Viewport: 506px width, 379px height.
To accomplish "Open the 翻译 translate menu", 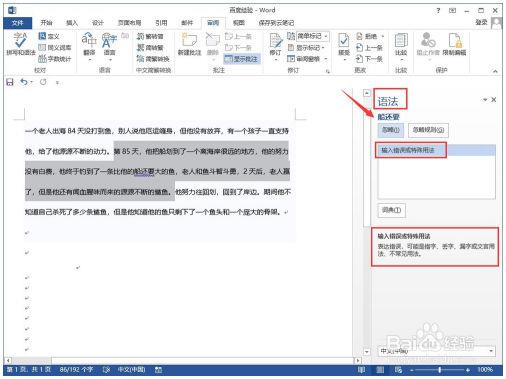I will (89, 47).
